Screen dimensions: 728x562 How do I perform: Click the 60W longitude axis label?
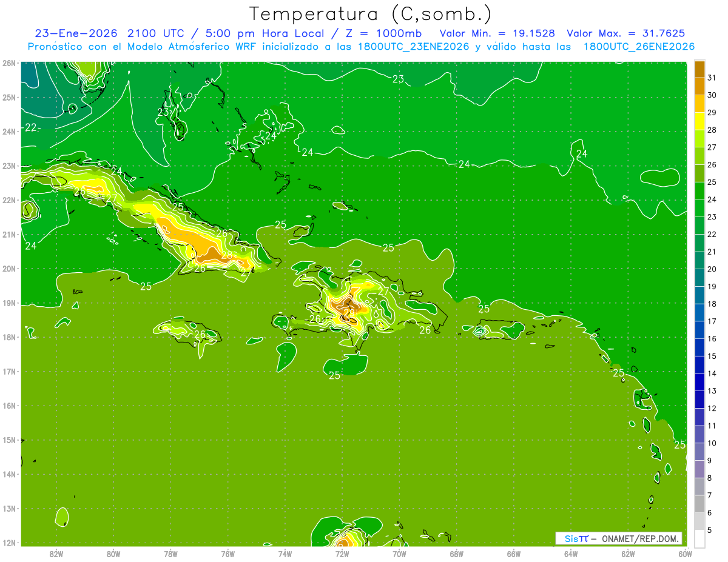click(x=685, y=554)
